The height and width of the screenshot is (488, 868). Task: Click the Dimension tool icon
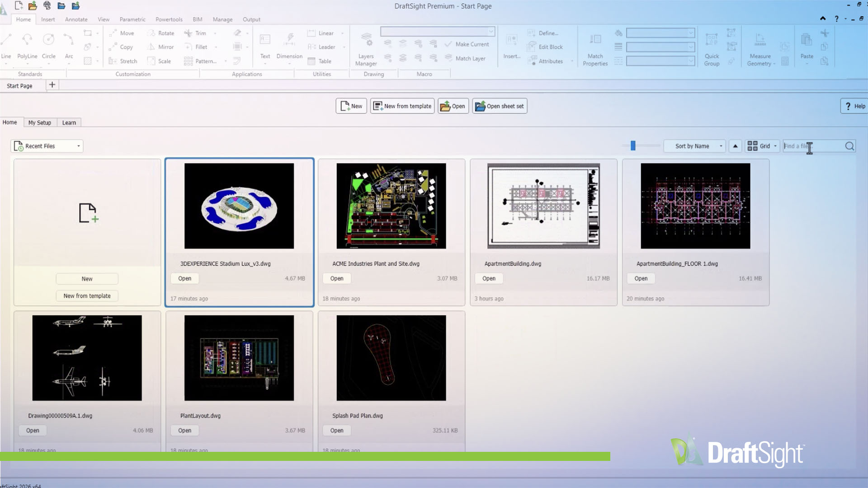(289, 39)
